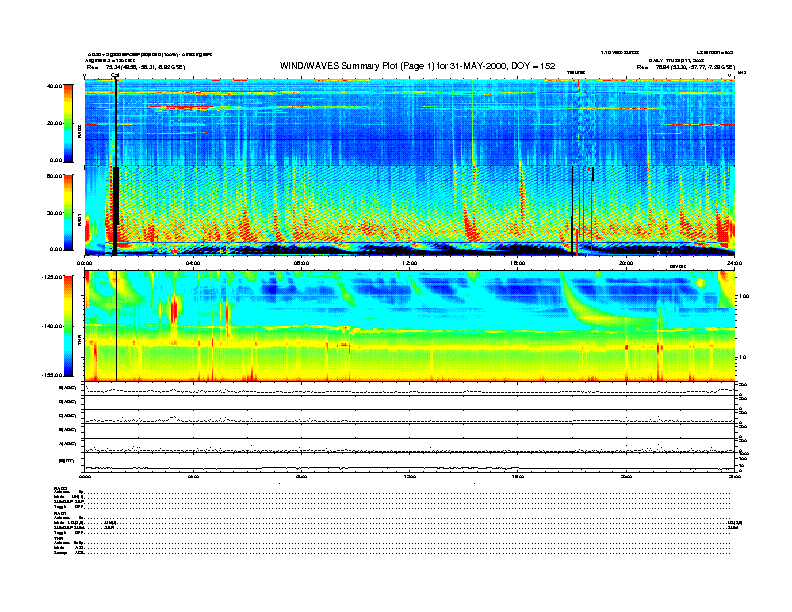The width and height of the screenshot is (792, 612).
Task: Click the 16:00 tick label under RAD1 panel
Action: pyautogui.click(x=518, y=263)
